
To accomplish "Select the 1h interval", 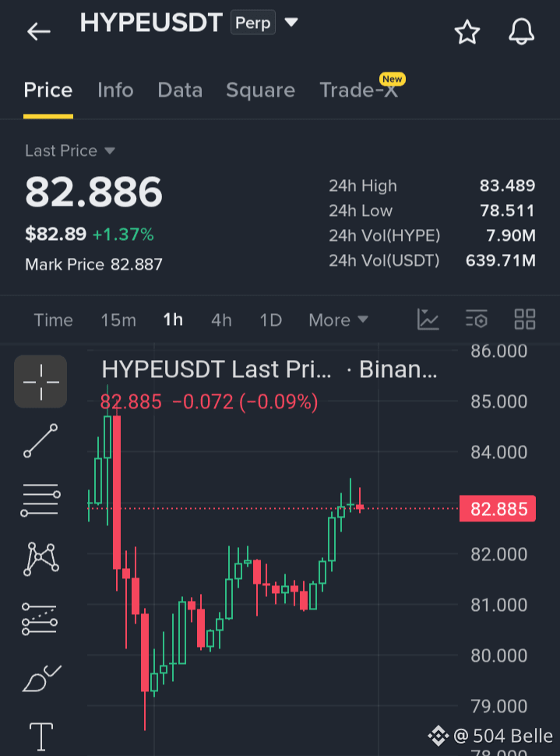I will [173, 320].
